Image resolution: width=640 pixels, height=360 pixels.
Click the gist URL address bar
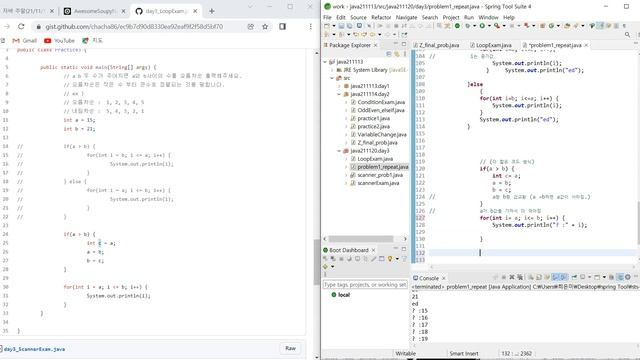click(135, 27)
